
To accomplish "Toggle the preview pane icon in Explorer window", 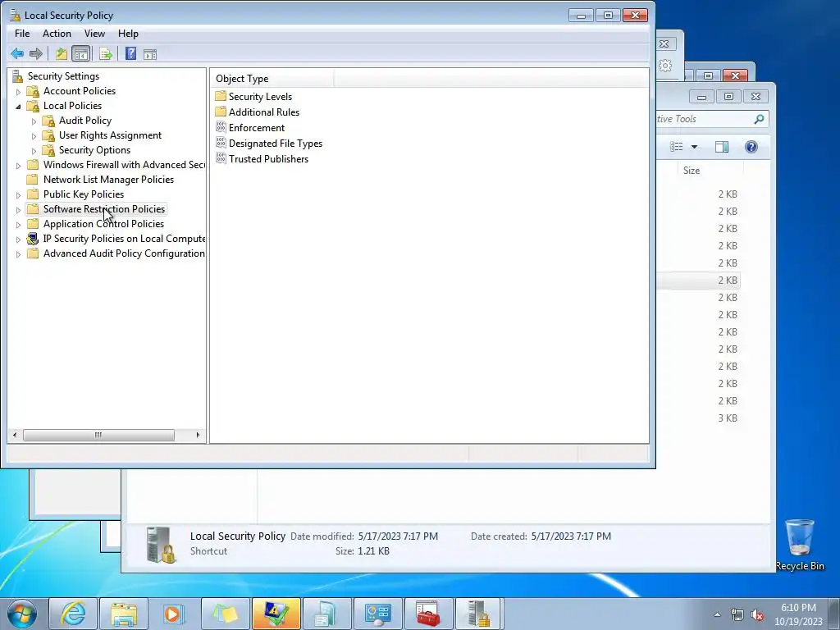I will coord(722,147).
